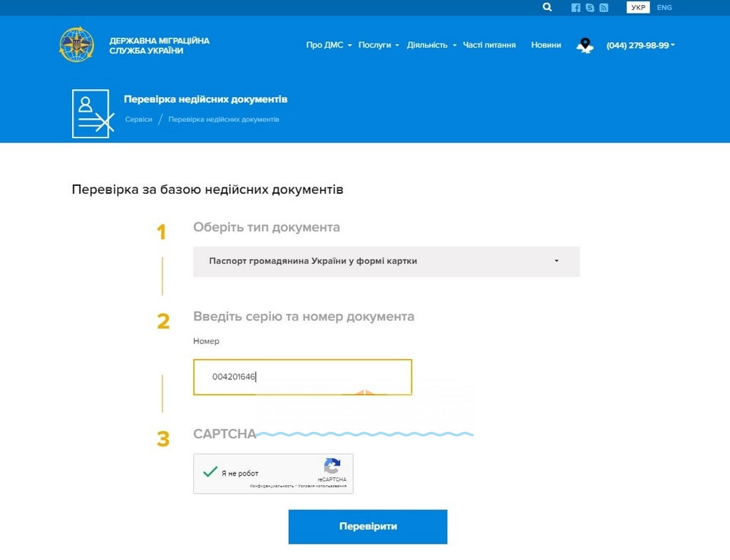
Task: Click the reCAPTCHA logo
Action: click(x=332, y=467)
